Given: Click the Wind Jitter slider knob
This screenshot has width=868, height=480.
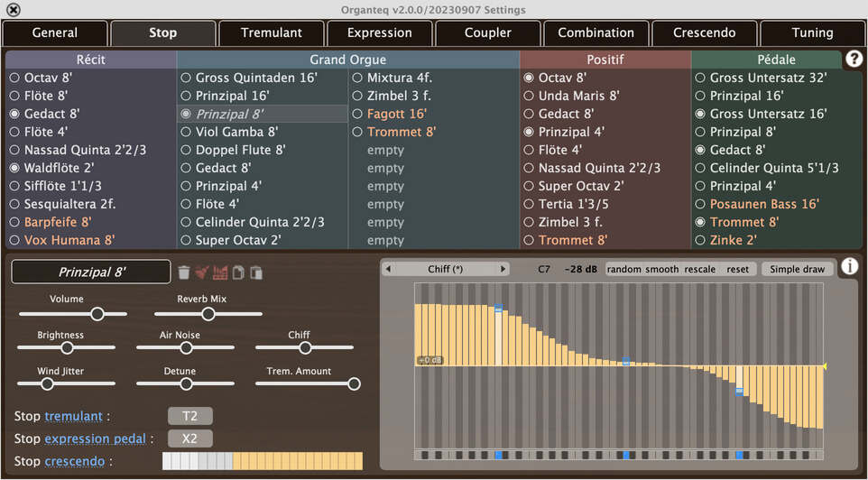Looking at the screenshot, I should 48,383.
